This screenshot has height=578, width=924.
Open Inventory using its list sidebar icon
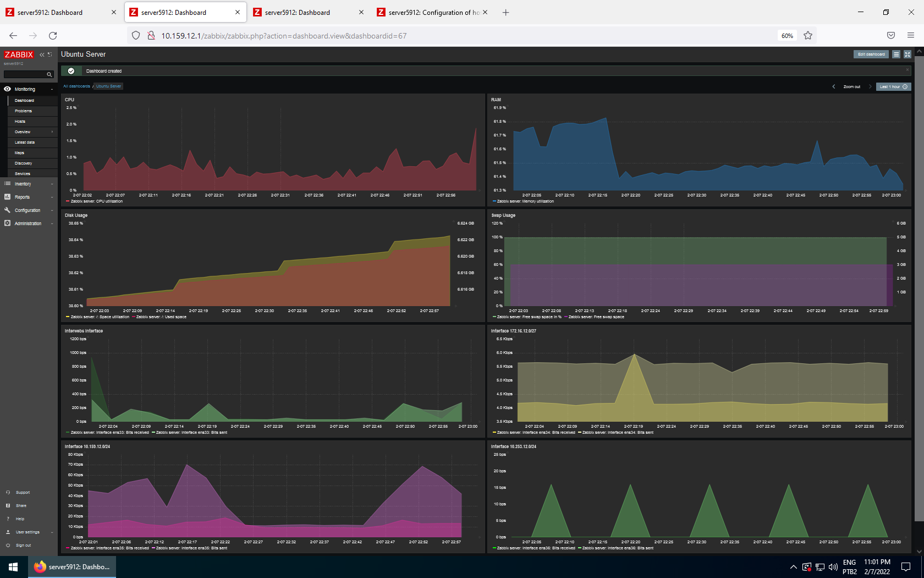[7, 184]
